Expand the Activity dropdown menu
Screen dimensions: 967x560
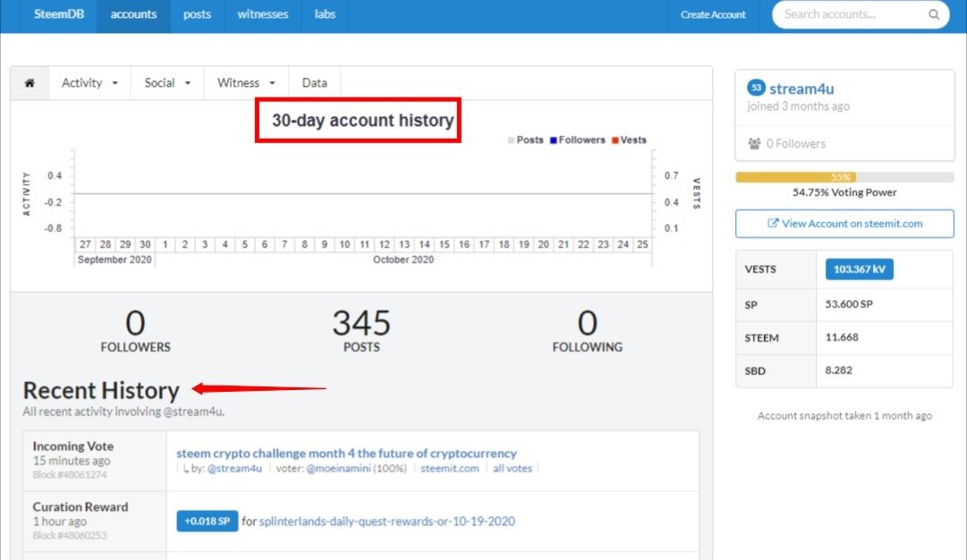point(89,82)
